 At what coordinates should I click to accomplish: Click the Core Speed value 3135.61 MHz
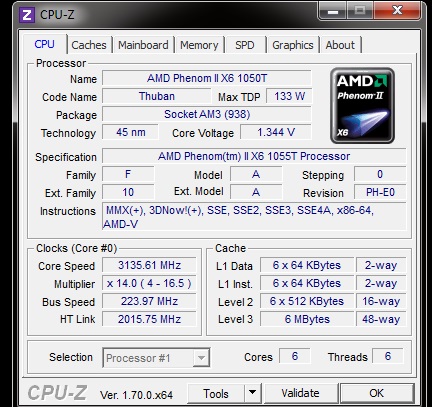click(x=149, y=265)
